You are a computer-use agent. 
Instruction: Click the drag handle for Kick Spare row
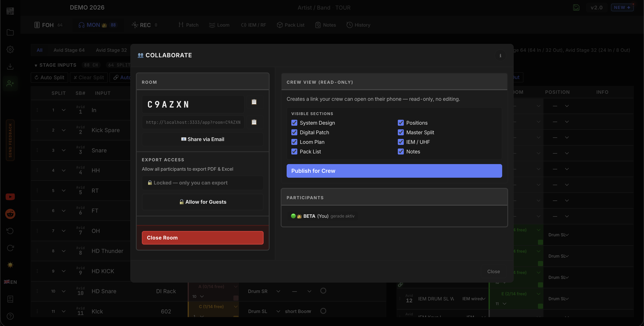(x=37, y=130)
